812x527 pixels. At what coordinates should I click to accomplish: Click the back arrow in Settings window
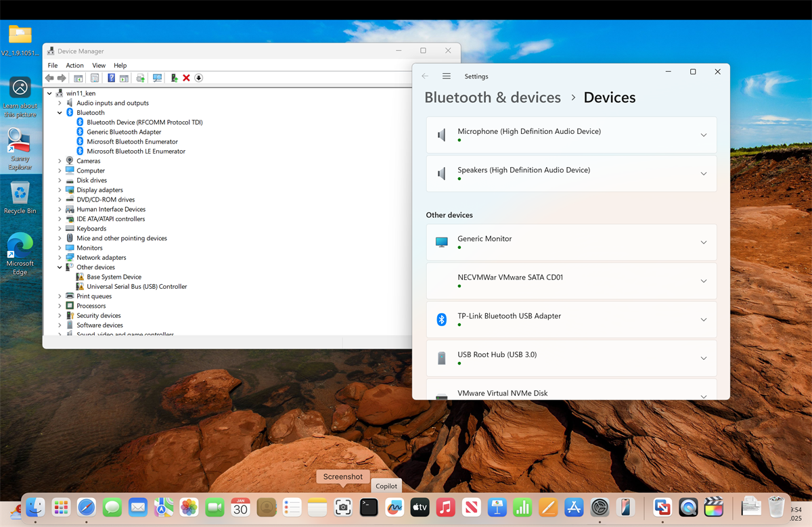coord(425,76)
